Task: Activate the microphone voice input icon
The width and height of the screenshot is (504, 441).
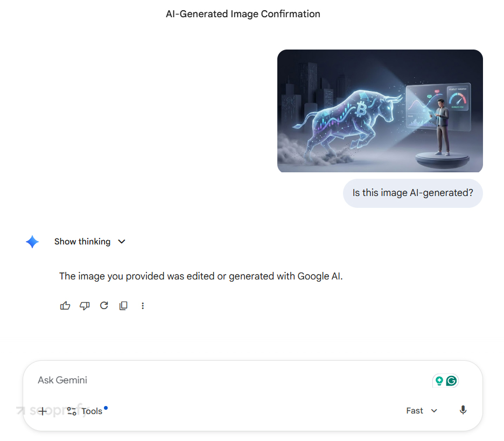Action: (463, 410)
